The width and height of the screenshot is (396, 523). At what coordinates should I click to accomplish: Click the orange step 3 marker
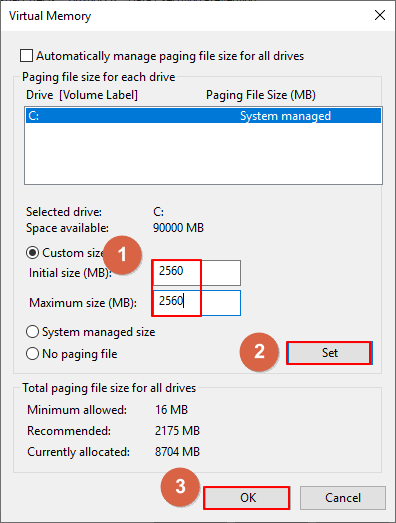click(180, 487)
